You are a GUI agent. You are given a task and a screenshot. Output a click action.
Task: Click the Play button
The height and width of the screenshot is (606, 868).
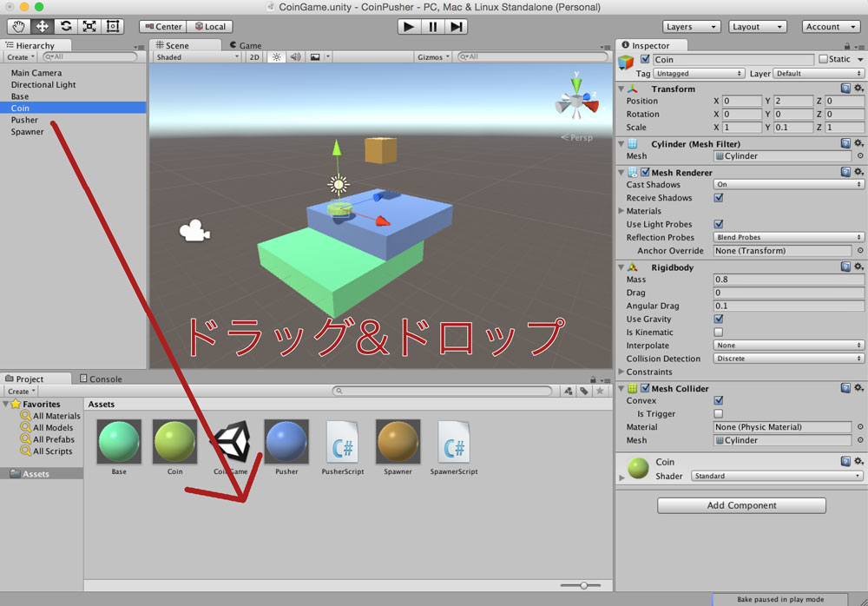(409, 27)
